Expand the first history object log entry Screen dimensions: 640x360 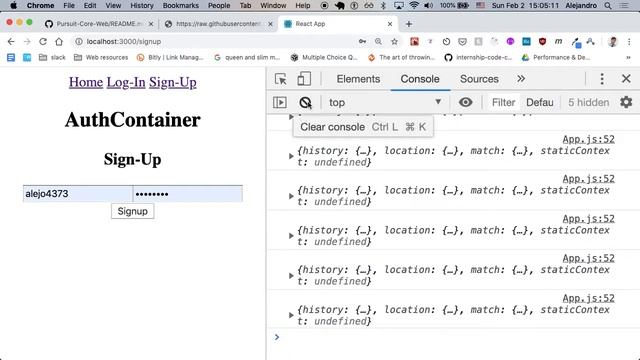(x=291, y=156)
